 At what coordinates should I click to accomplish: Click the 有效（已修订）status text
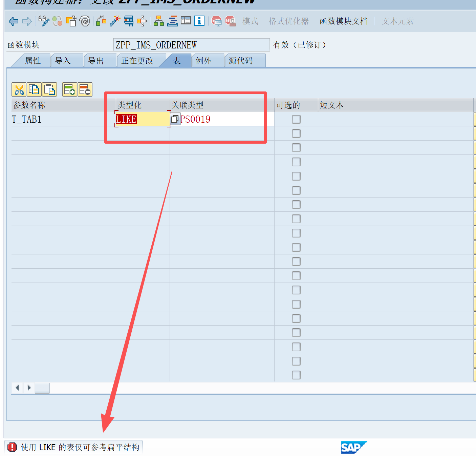pyautogui.click(x=300, y=45)
